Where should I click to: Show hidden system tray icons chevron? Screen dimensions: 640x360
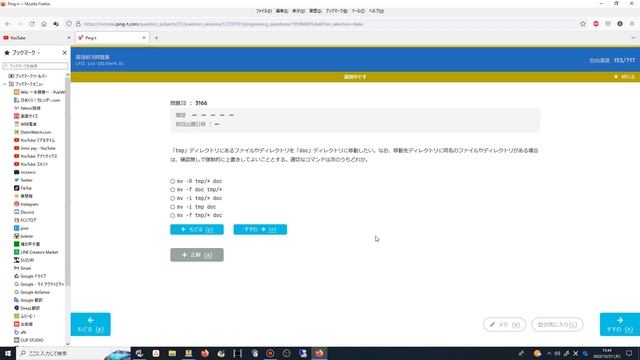point(549,353)
